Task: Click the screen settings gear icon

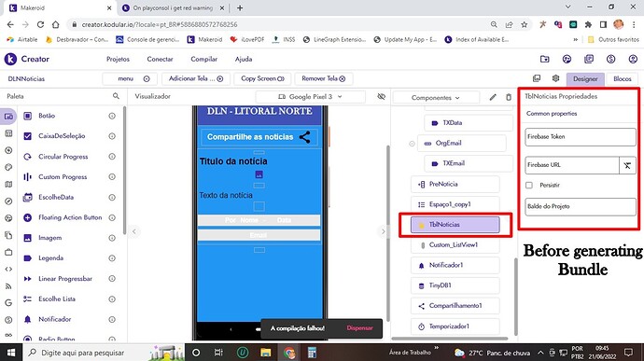Action: (x=555, y=78)
